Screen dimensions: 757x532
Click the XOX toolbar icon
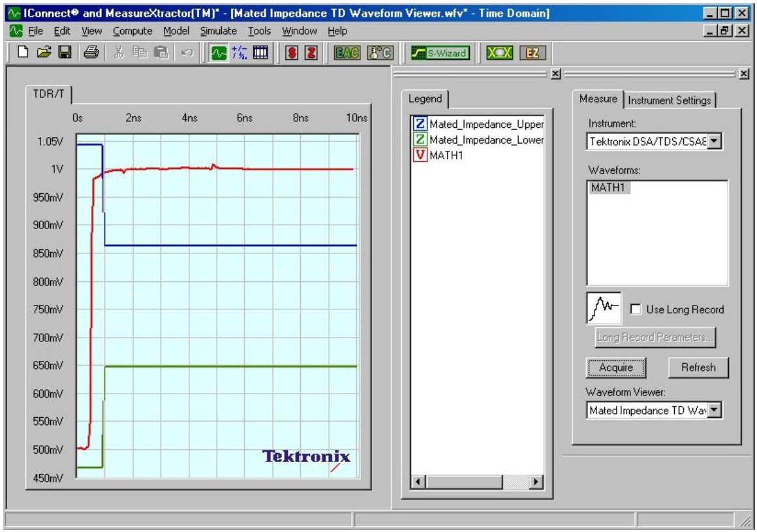pos(500,53)
